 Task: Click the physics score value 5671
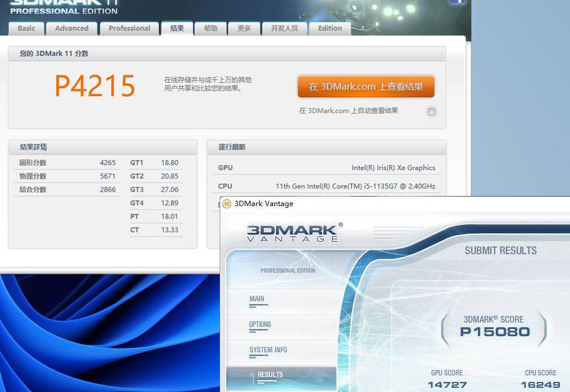(107, 176)
